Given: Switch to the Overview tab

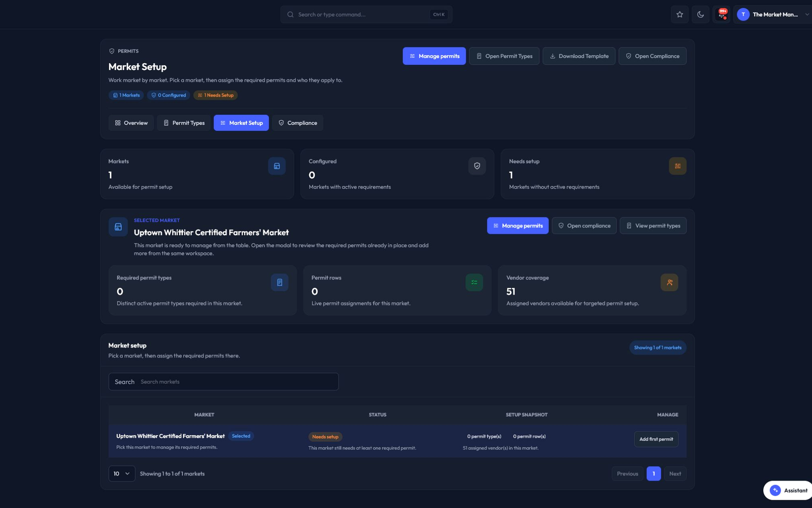Looking at the screenshot, I should click(x=131, y=123).
